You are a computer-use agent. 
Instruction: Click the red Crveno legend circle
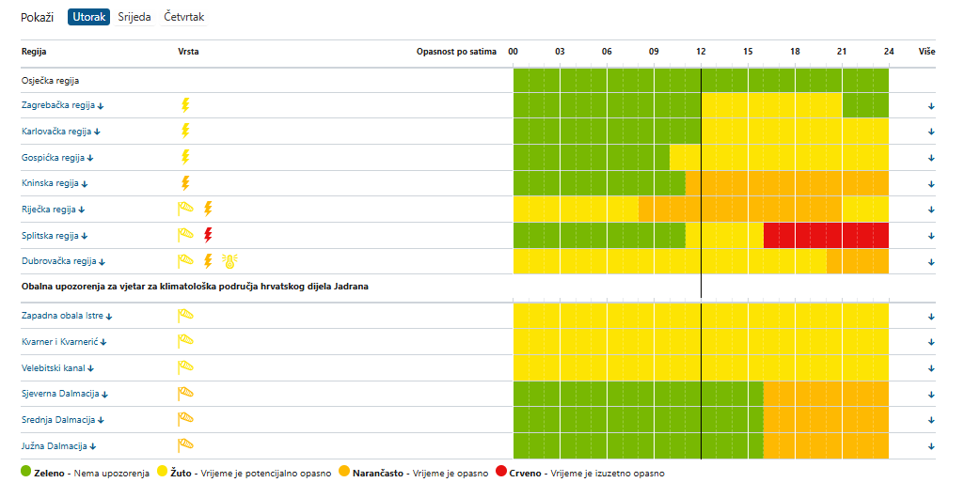[x=501, y=471]
